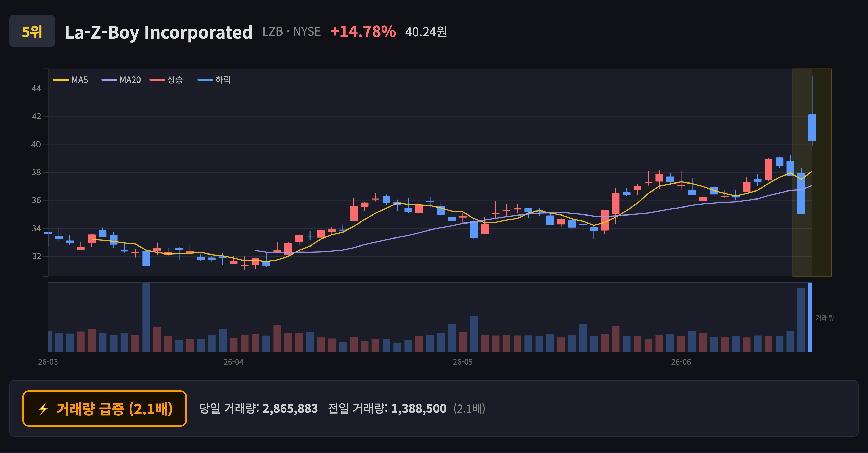868x453 pixels.
Task: Click the +14.78% change value
Action: click(x=363, y=32)
